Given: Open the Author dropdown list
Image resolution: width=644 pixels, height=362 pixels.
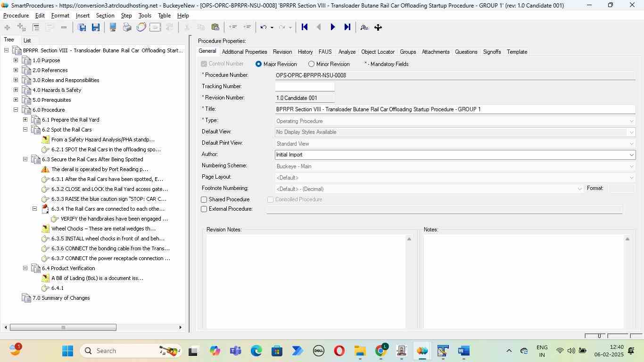Looking at the screenshot, I should pyautogui.click(x=631, y=155).
